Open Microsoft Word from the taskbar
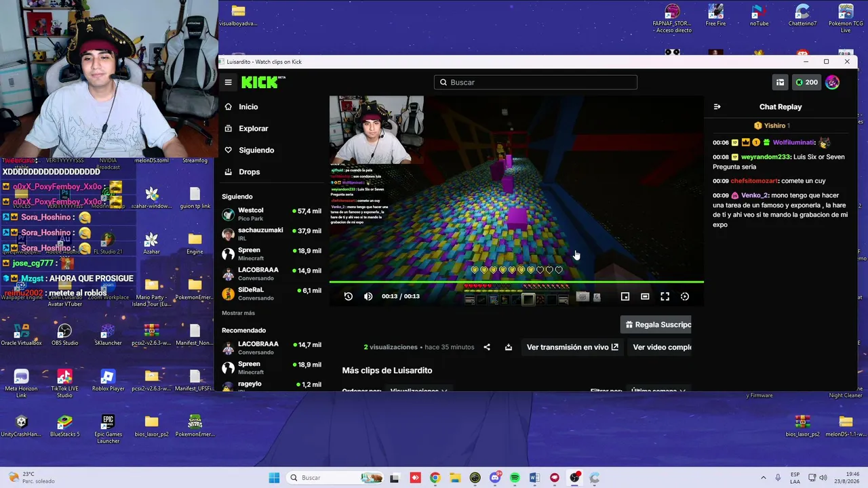868x488 pixels. coord(534,478)
